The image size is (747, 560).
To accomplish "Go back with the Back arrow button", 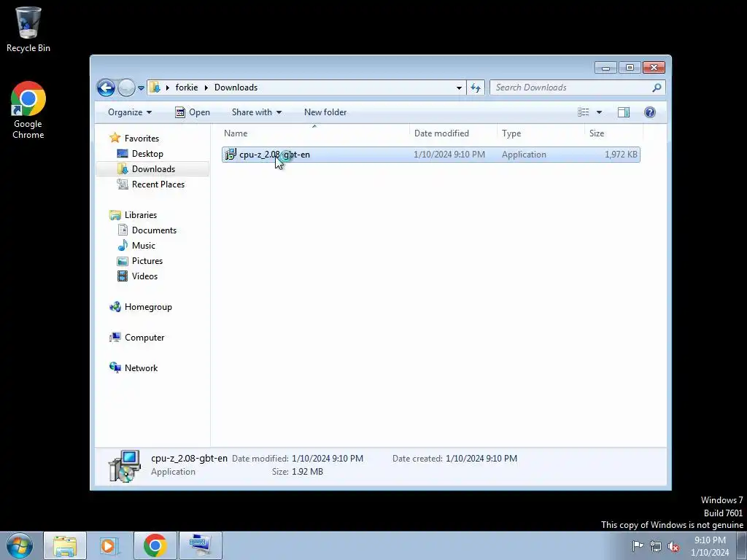I will [106, 87].
